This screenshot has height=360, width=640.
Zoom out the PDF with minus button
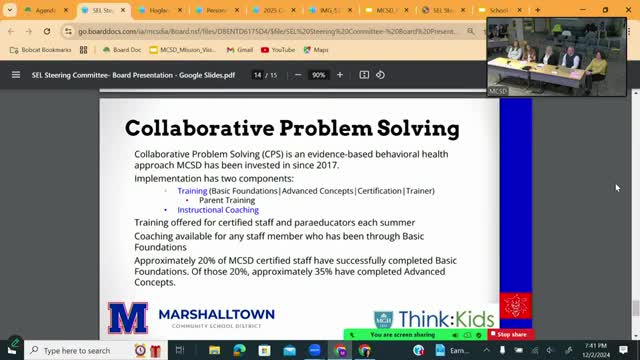[x=298, y=75]
